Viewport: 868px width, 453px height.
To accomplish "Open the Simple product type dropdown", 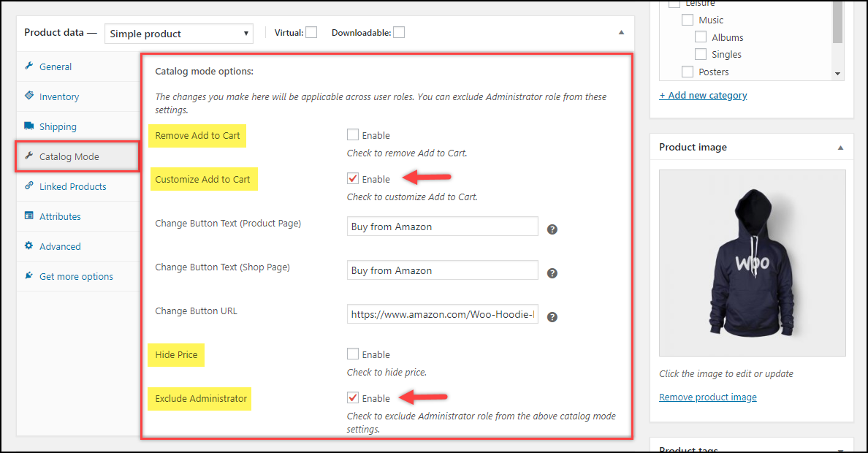I will [179, 34].
